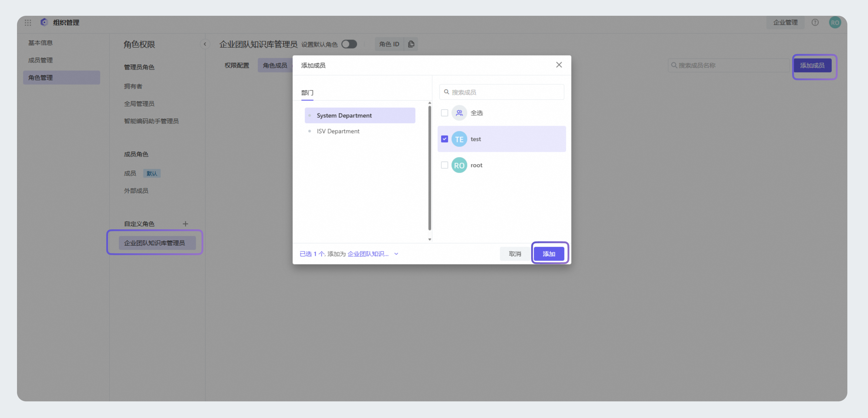Click the RO avatar for root

(459, 165)
